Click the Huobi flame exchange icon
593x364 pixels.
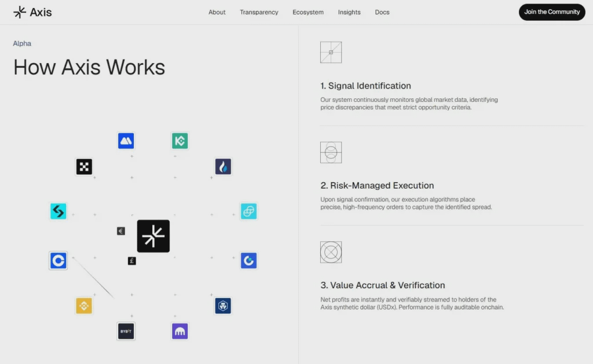(223, 167)
